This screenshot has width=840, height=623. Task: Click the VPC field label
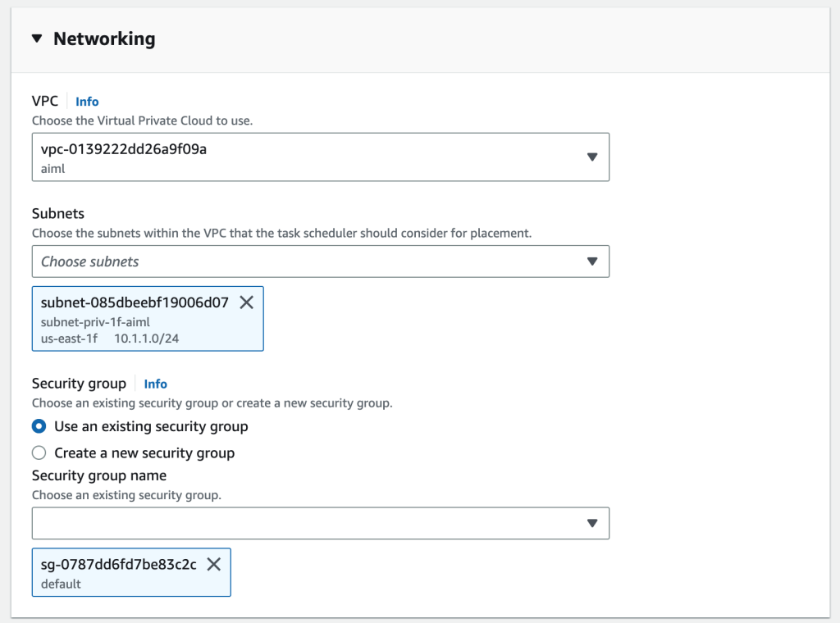(x=45, y=101)
